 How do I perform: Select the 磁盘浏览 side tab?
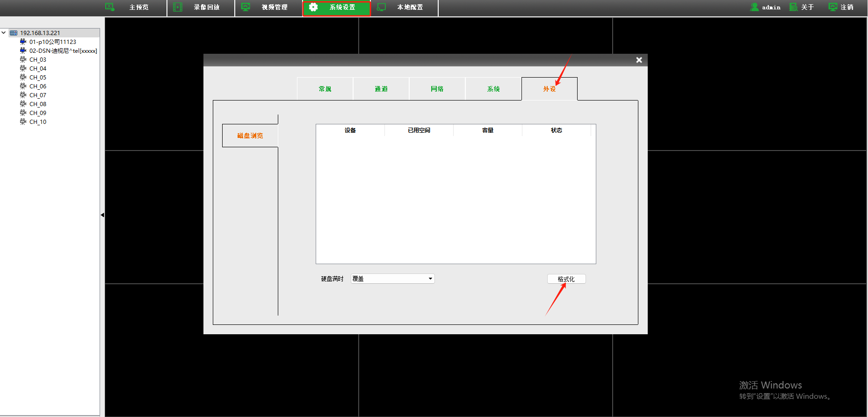coord(250,136)
